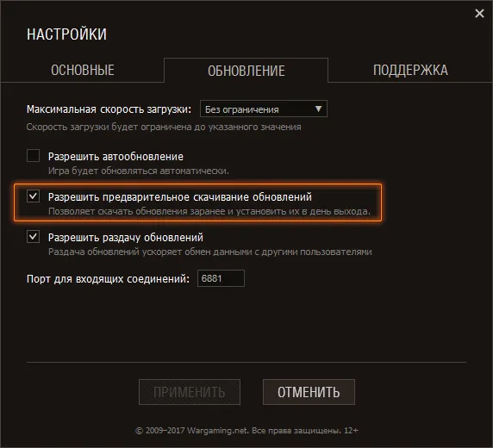493x448 pixels.
Task: Enable the 'Разрешить автообновление' checkbox
Action: (x=33, y=156)
